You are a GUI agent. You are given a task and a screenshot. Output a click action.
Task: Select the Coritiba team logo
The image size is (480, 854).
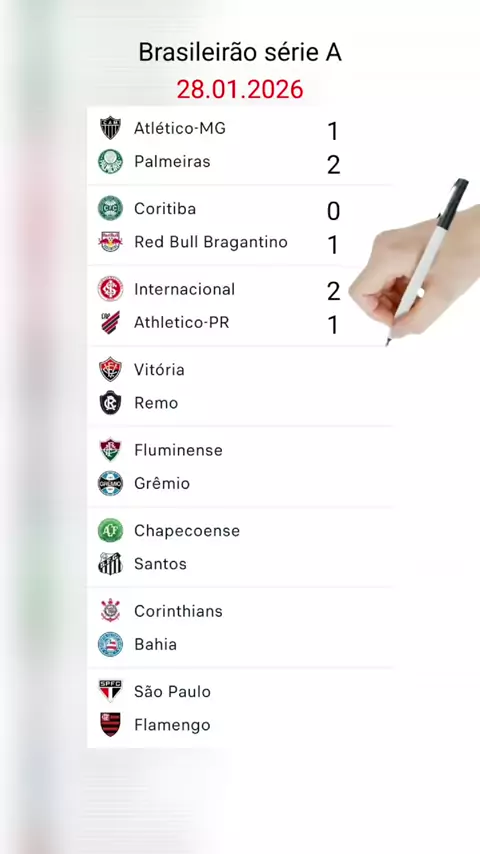110,209
